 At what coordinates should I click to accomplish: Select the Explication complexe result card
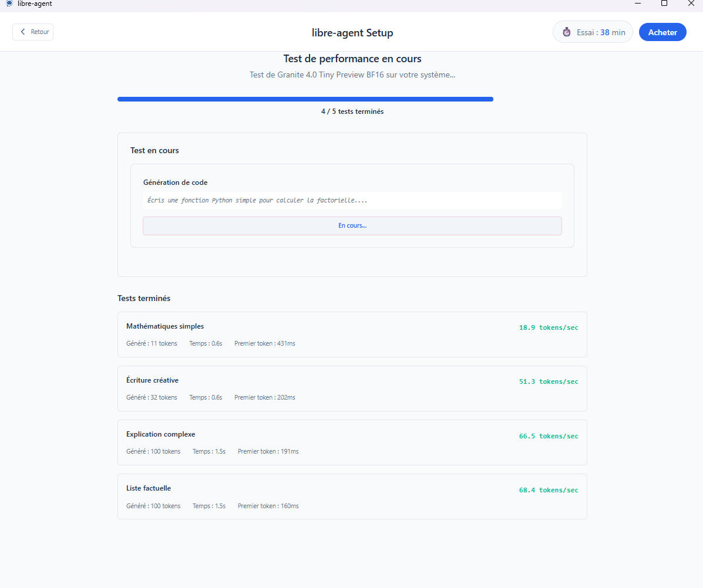click(352, 442)
